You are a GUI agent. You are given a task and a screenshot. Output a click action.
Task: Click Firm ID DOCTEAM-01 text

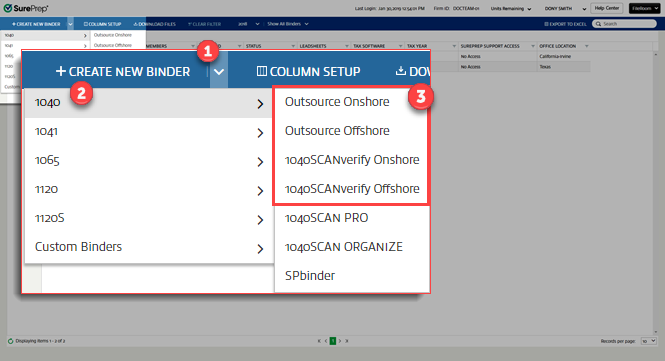(x=456, y=8)
